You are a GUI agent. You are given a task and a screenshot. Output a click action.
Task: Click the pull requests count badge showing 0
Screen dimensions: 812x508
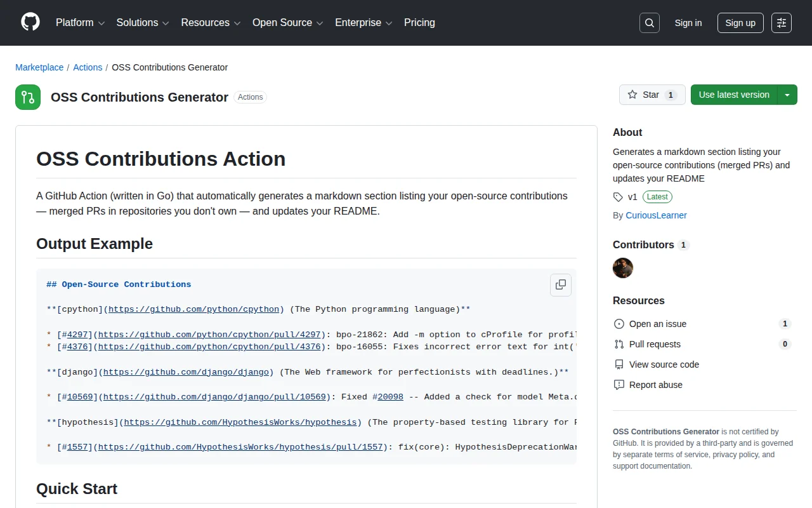785,344
